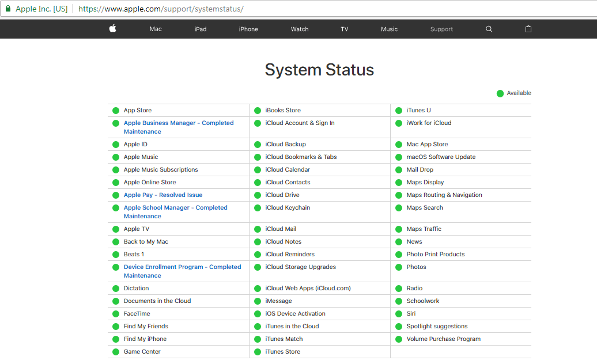The image size is (597, 364).
Task: Open Apple Business Manager maintenance link
Action: [179, 123]
